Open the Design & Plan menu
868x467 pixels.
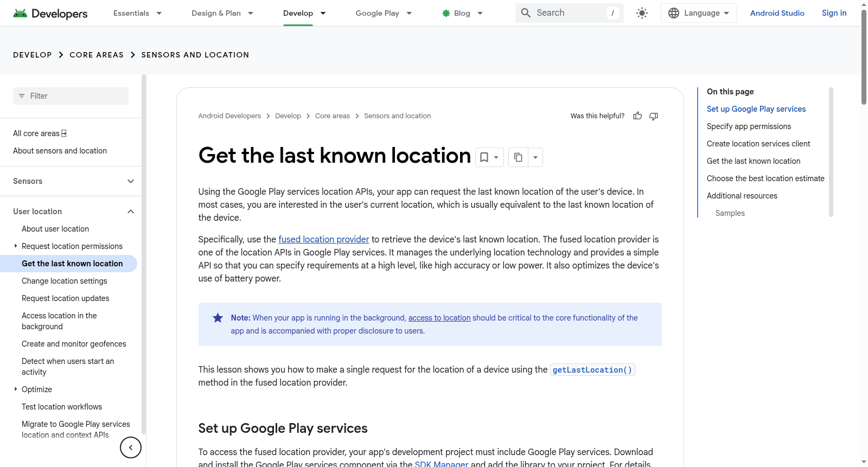[x=222, y=13]
